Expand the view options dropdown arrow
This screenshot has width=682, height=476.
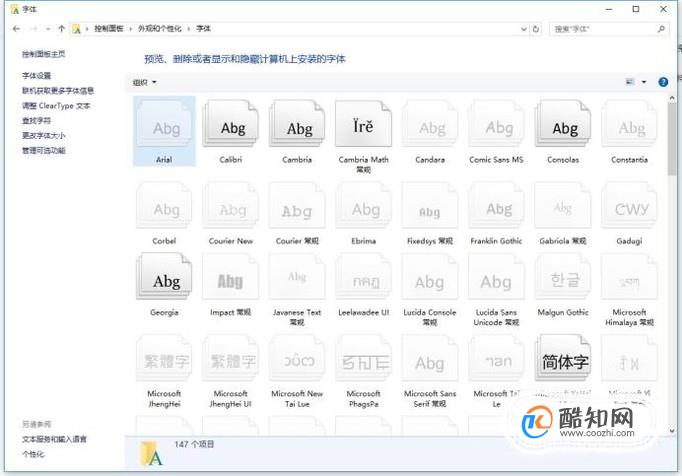coord(644,82)
